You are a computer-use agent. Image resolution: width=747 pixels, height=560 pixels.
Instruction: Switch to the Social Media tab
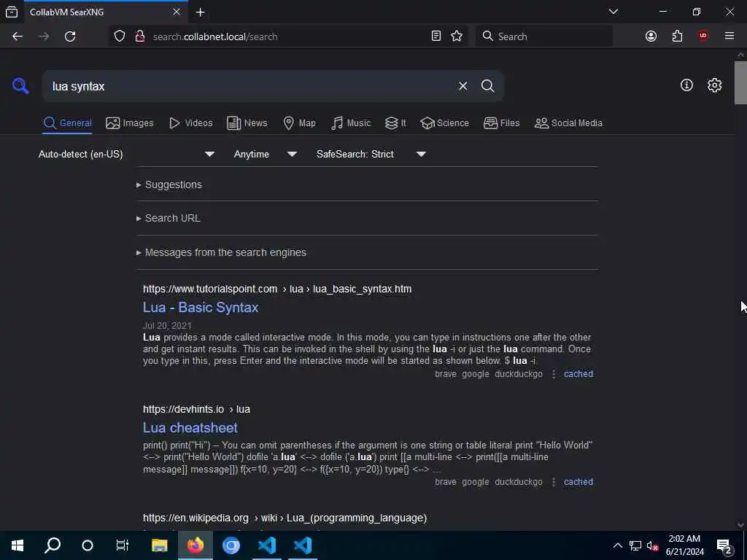568,122
